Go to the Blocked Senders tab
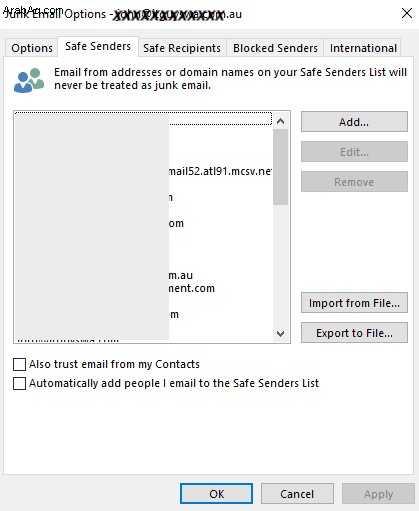419x511 pixels. (275, 48)
